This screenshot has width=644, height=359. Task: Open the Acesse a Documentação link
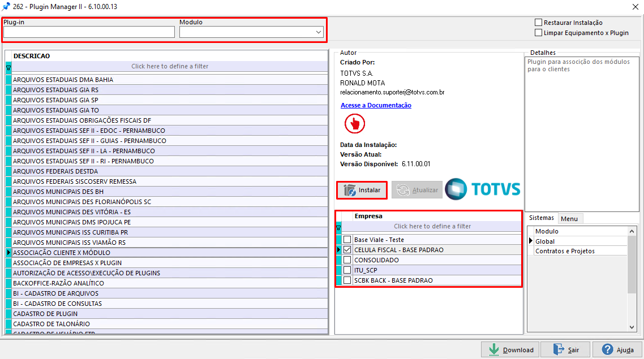(x=376, y=105)
